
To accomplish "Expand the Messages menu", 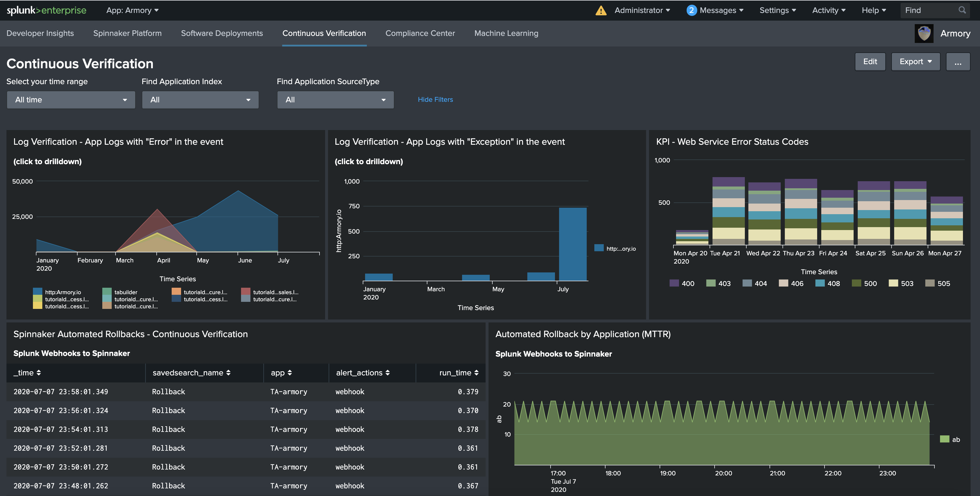I will (721, 10).
